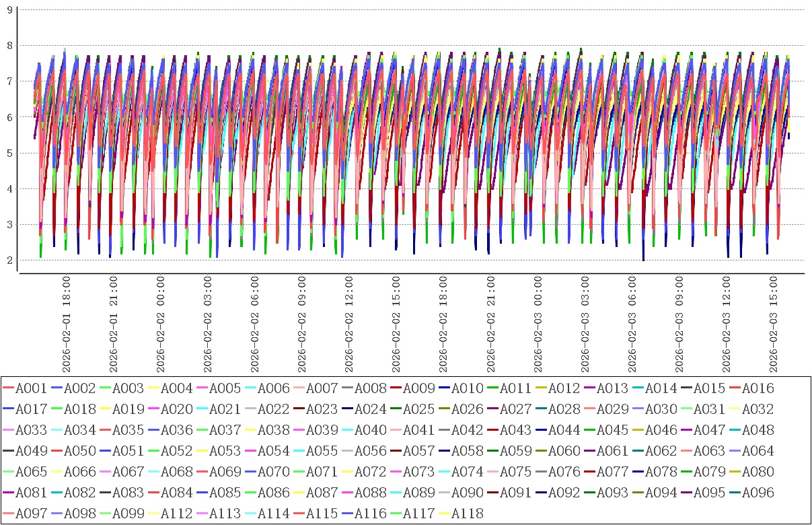Click the y-axis value 5 label
The height and width of the screenshot is (525, 812).
coord(9,153)
